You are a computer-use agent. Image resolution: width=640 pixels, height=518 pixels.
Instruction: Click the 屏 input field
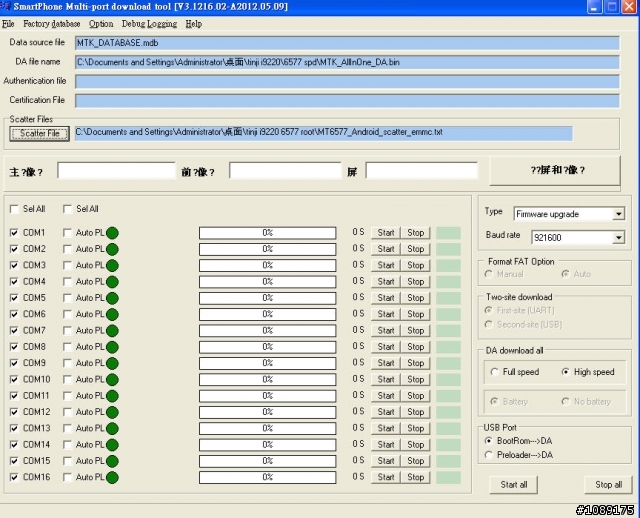click(x=422, y=171)
